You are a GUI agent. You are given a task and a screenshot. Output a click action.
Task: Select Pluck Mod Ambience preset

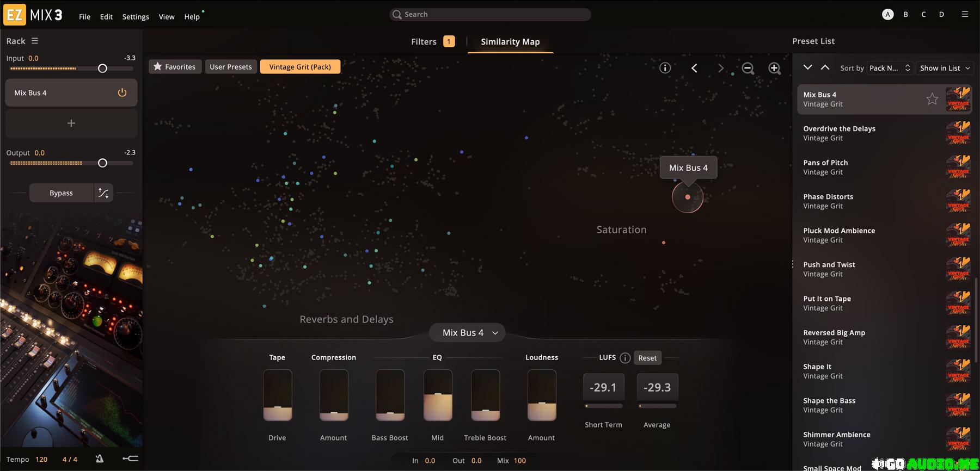click(x=885, y=235)
